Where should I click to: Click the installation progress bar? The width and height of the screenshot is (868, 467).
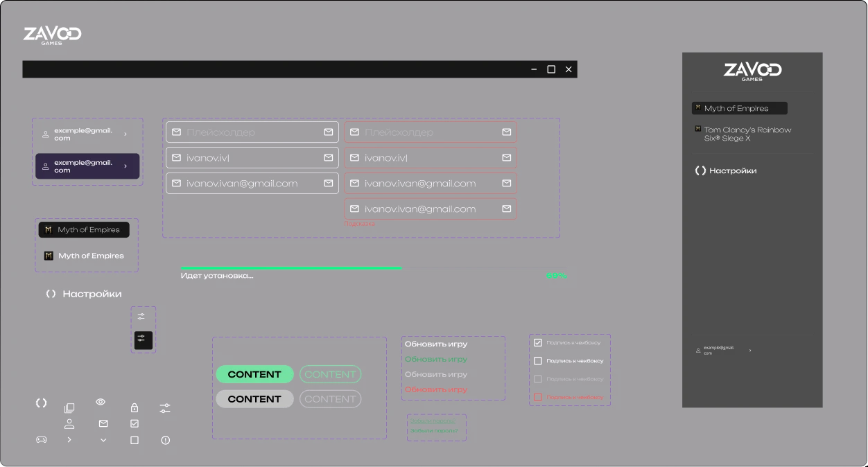click(374, 268)
